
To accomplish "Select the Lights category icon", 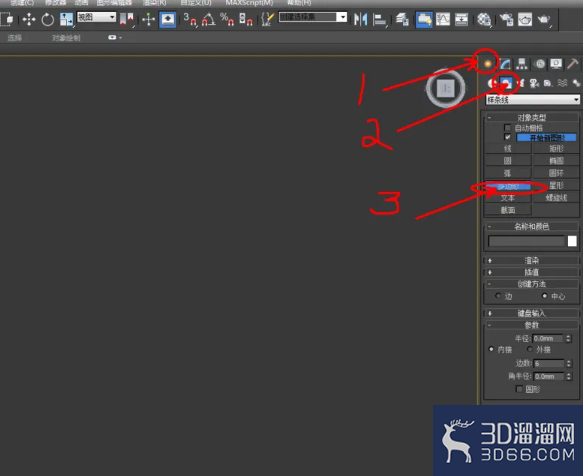I will (521, 83).
